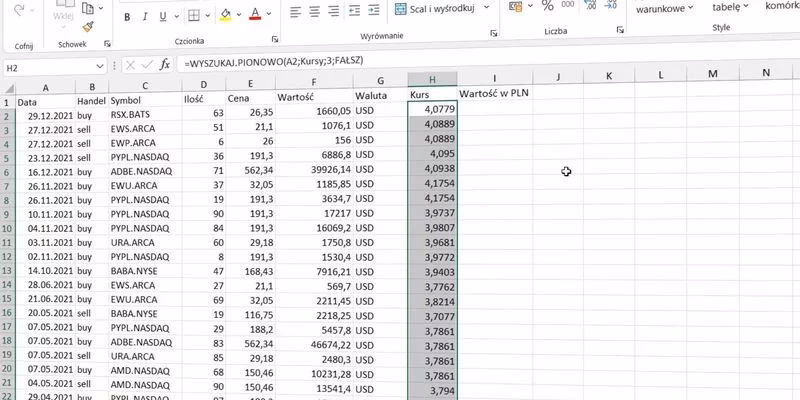This screenshot has width=800, height=400.
Task: Click the Wartość w PLN header cell
Action: pos(495,93)
